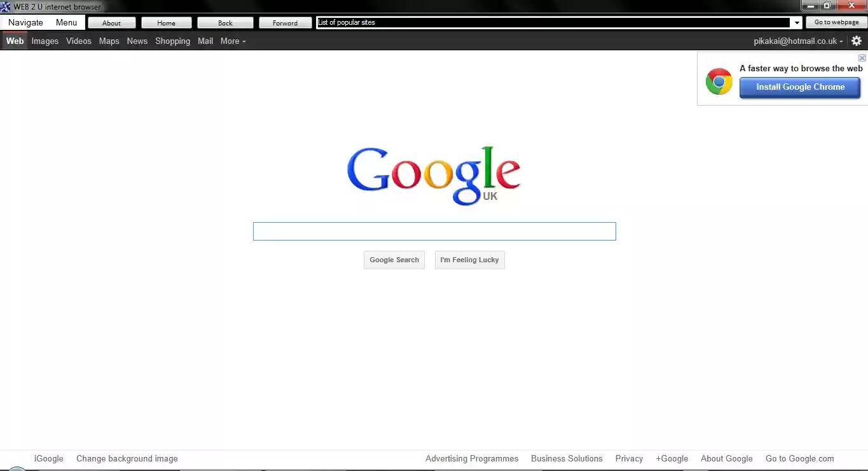Select Shopping from the Google bar

pos(172,41)
